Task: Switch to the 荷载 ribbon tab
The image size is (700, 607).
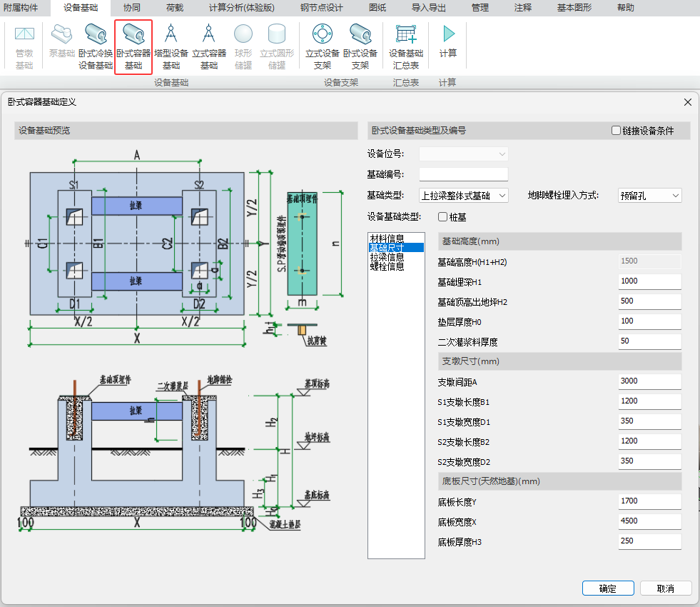Action: tap(175, 8)
